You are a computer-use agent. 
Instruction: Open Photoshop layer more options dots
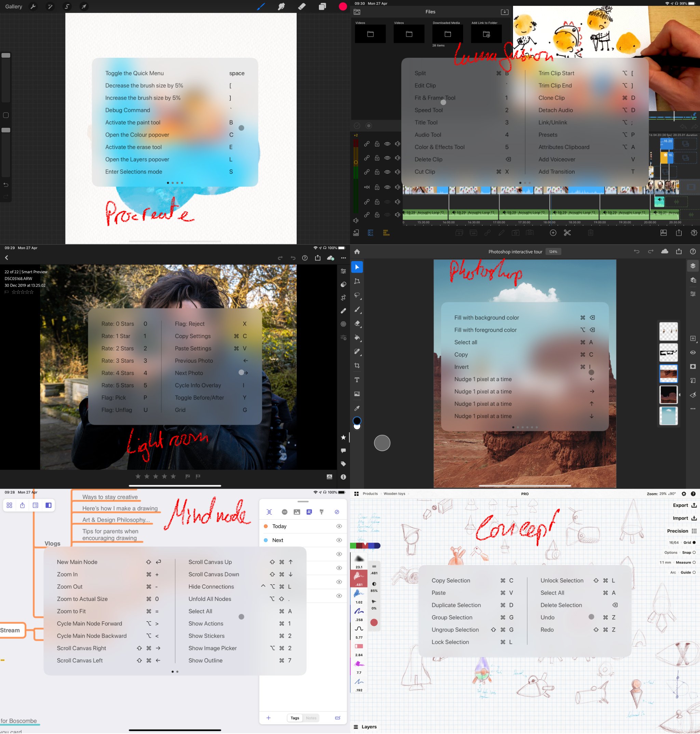point(693,409)
